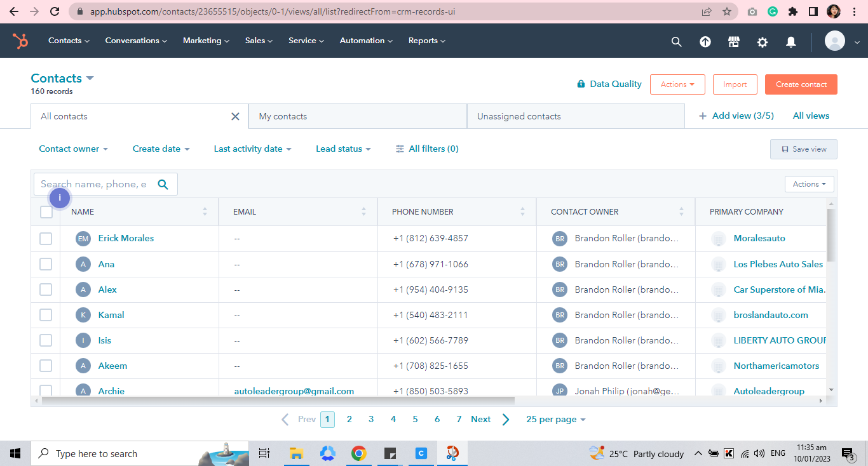Open the settings gear icon
This screenshot has height=466, width=868.
tap(763, 41)
